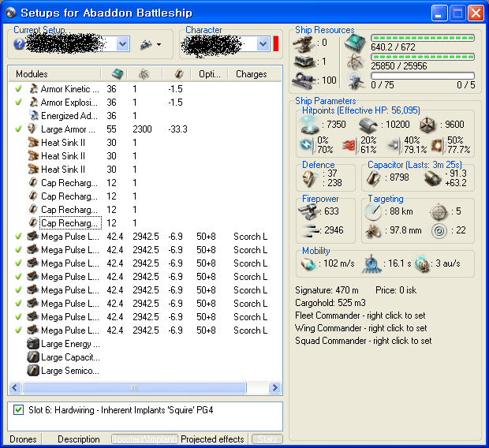
Task: Click the thermal resistance icon
Action: 351,145
